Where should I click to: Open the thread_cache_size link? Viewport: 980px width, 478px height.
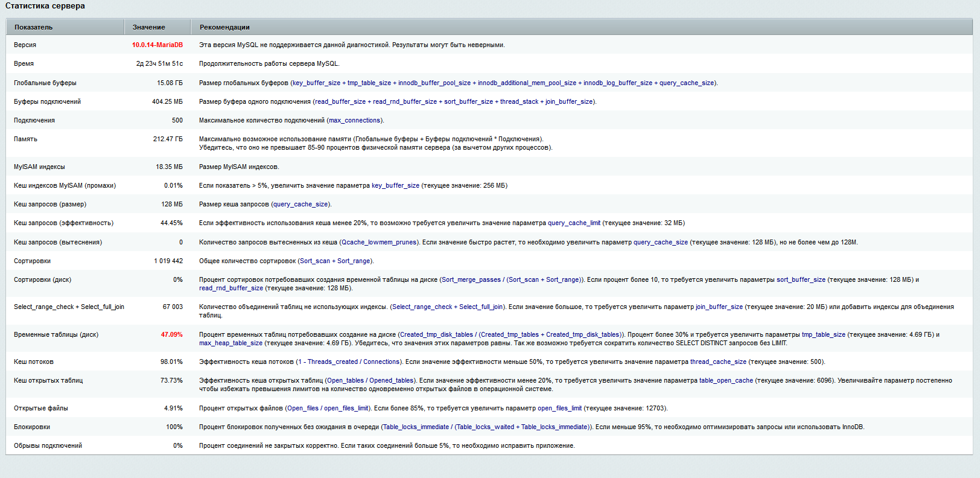[x=718, y=362]
